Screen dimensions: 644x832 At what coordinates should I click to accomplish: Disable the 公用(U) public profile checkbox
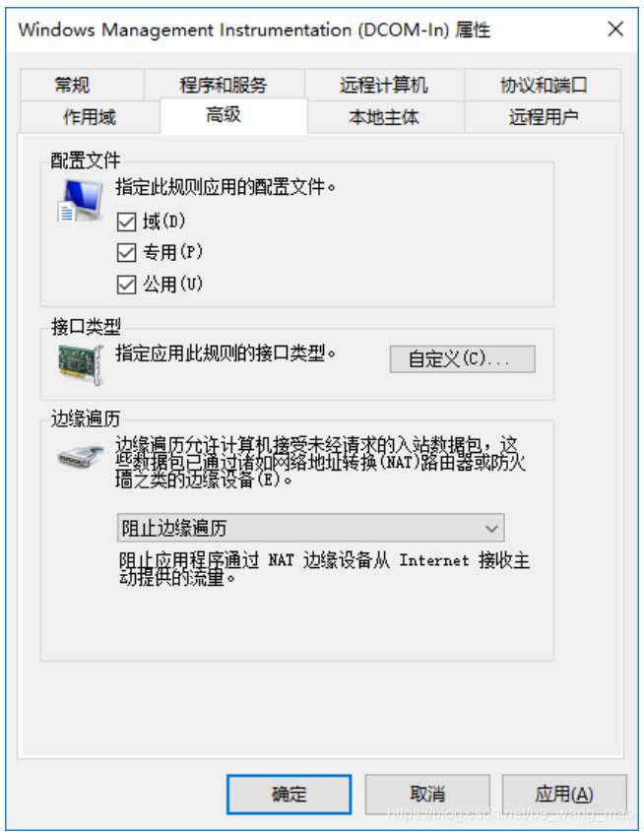pos(126,285)
